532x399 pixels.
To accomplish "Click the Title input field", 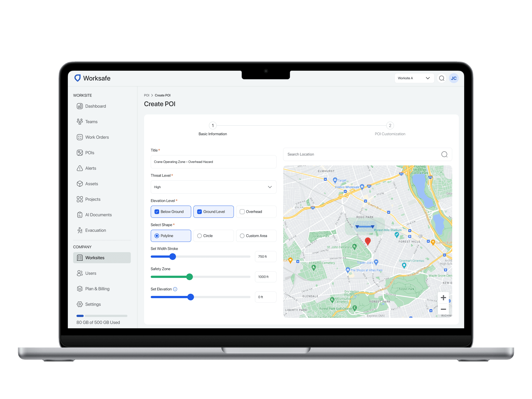I will coord(213,162).
